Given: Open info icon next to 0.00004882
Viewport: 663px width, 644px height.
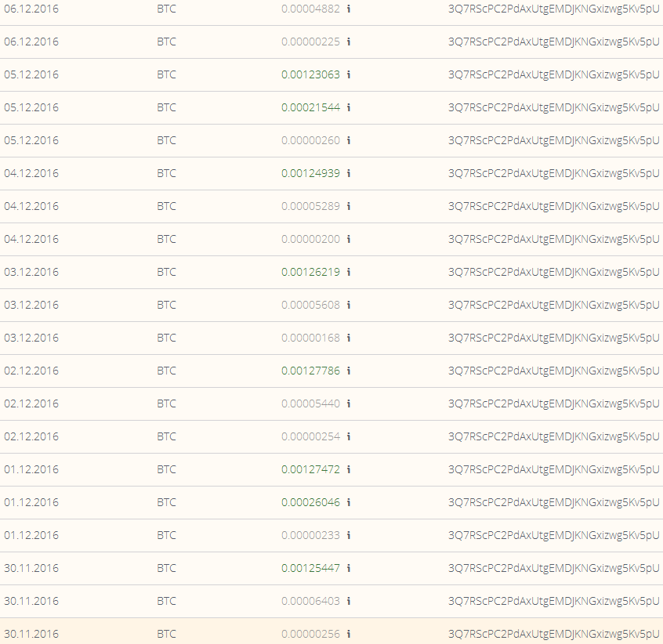Looking at the screenshot, I should (349, 9).
